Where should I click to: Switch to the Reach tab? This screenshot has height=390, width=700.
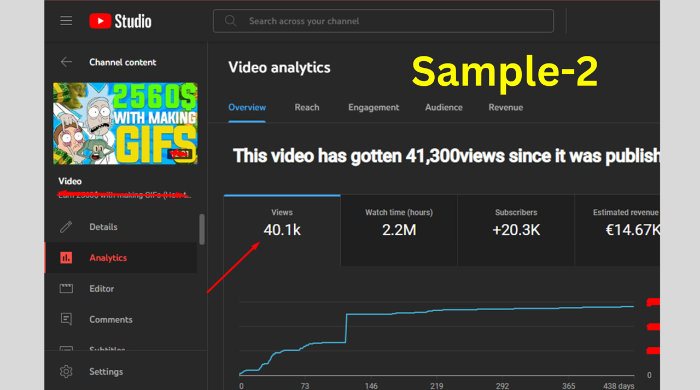[x=307, y=108]
